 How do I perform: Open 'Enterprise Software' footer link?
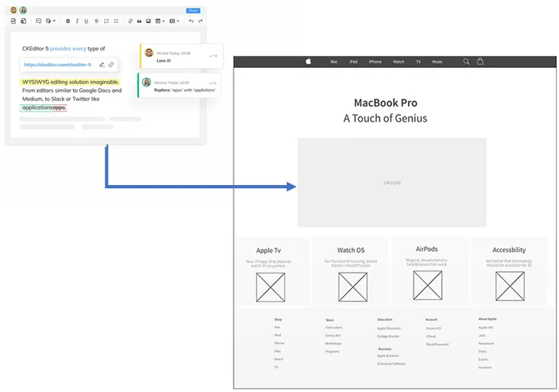(x=391, y=364)
